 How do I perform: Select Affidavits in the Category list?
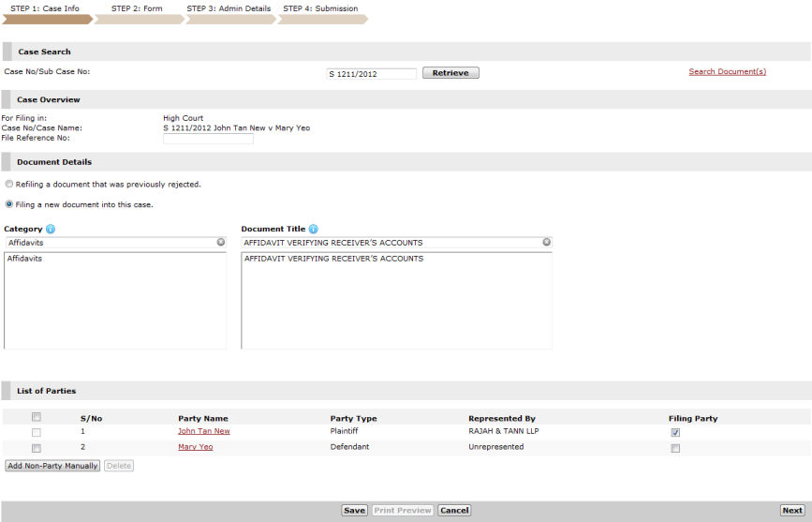click(x=24, y=259)
